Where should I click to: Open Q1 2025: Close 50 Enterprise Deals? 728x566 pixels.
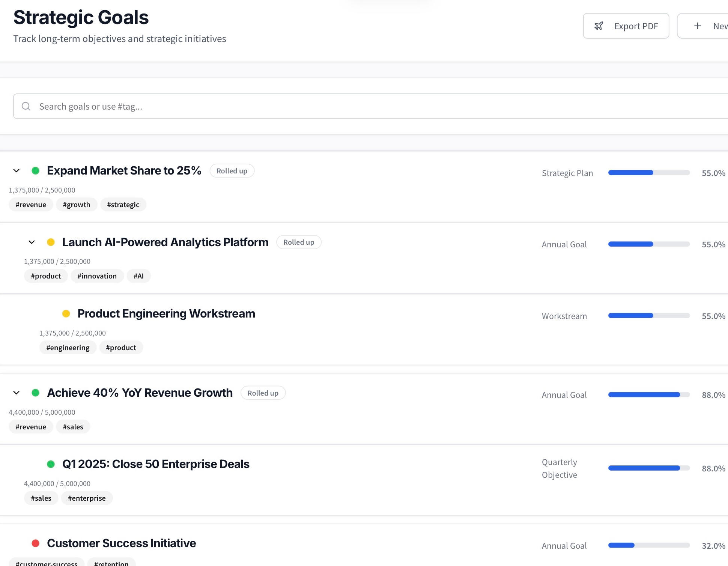pos(156,464)
